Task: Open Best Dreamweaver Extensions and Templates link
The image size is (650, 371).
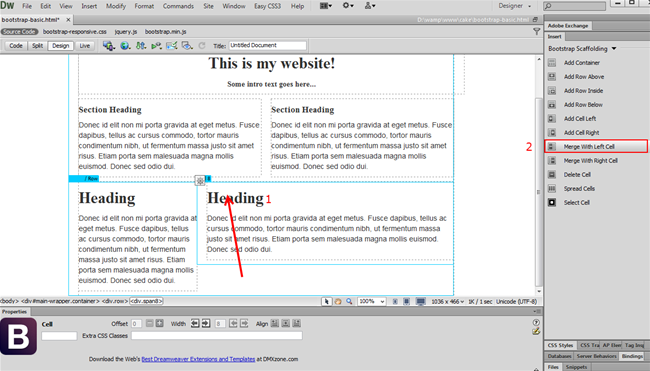Action: (198, 359)
